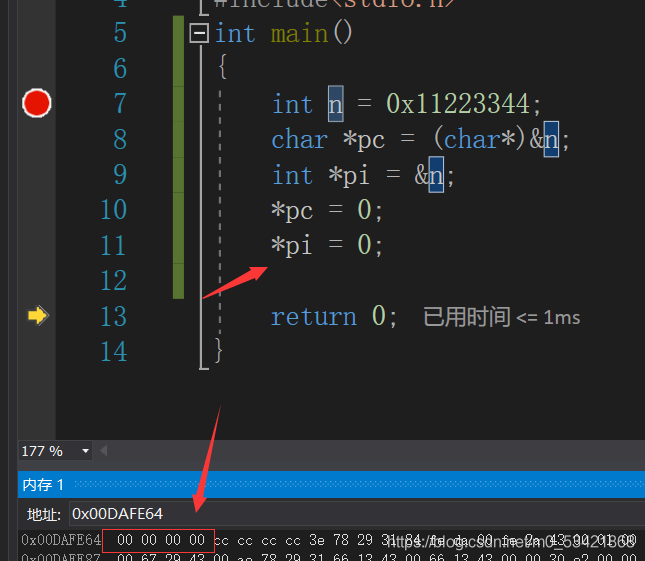
Task: Click the first 00 byte in memory row
Action: point(125,540)
